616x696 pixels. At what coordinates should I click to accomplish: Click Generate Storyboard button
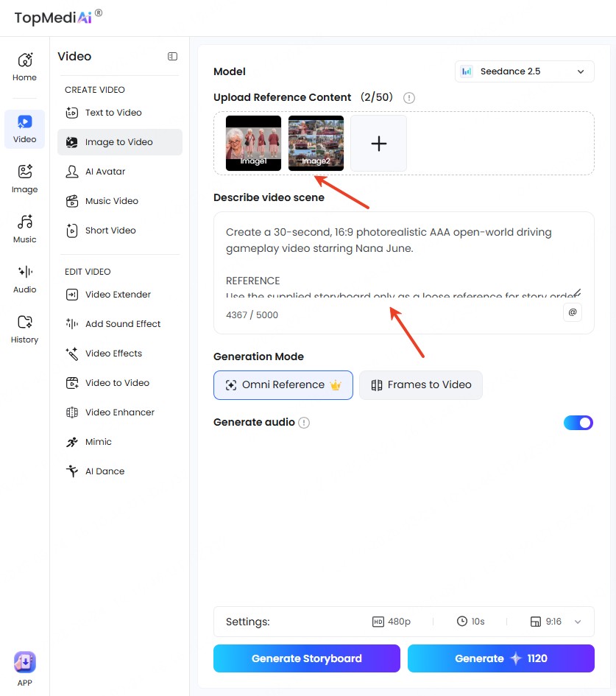[x=306, y=658]
